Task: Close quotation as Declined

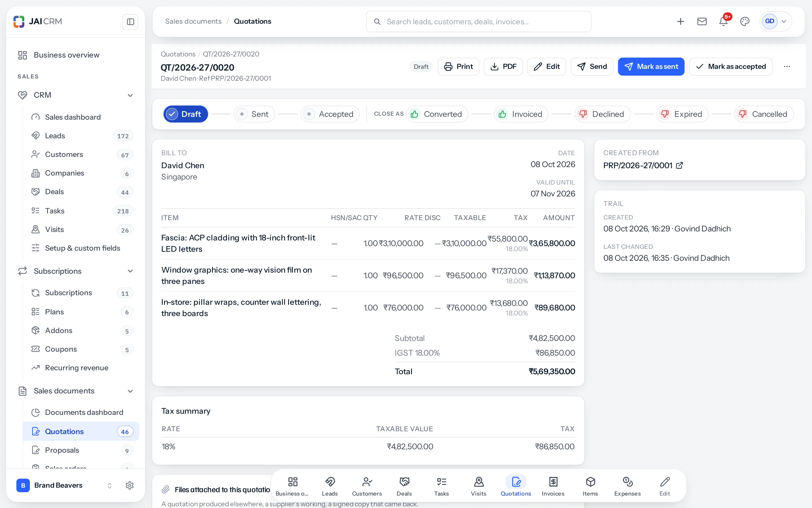Action: (x=603, y=114)
